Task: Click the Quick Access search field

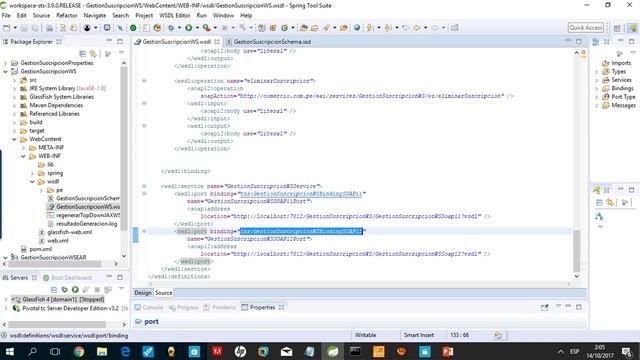Action: 586,28
